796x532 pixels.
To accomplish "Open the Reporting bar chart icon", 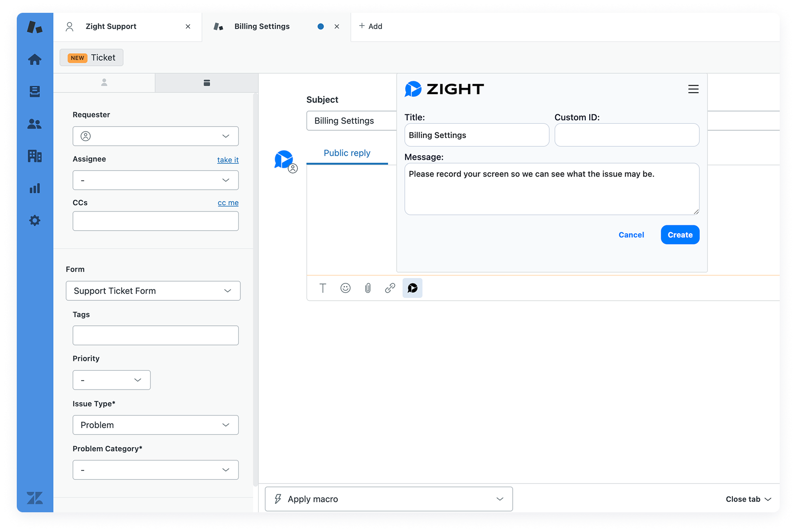I will [x=35, y=188].
